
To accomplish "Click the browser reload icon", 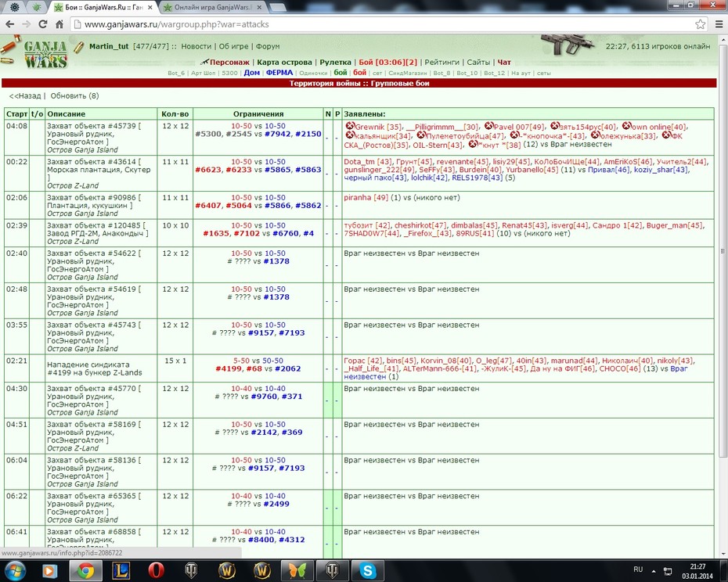I will coord(43,24).
